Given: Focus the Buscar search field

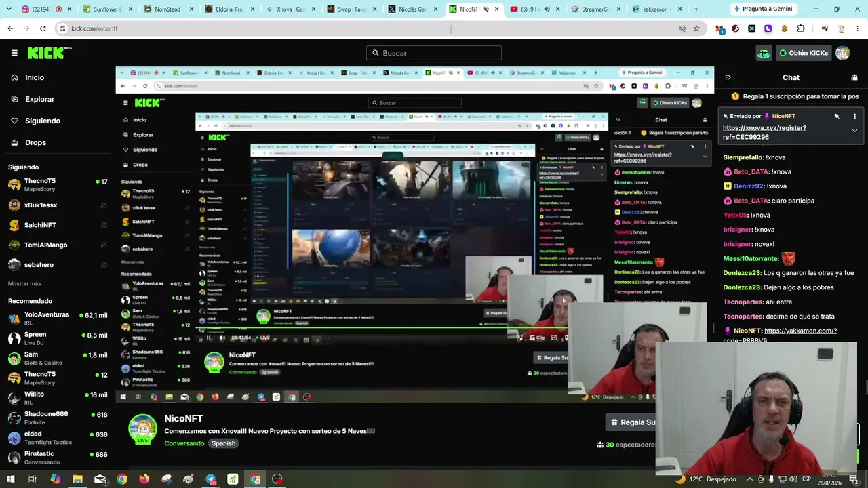Looking at the screenshot, I should [x=434, y=53].
